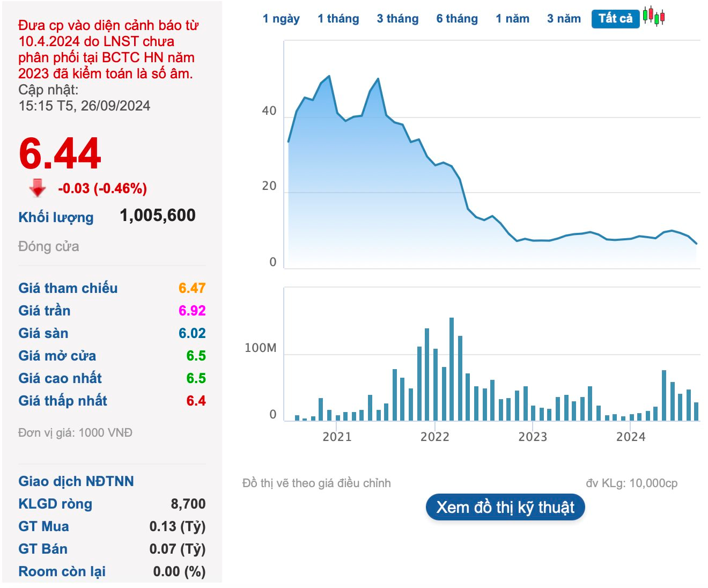
Task: Click the 'Giao dịch NĐTNN' heading
Action: tap(76, 481)
